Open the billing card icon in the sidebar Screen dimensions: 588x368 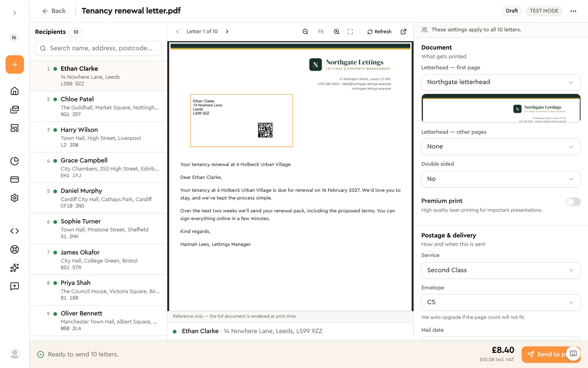click(15, 179)
